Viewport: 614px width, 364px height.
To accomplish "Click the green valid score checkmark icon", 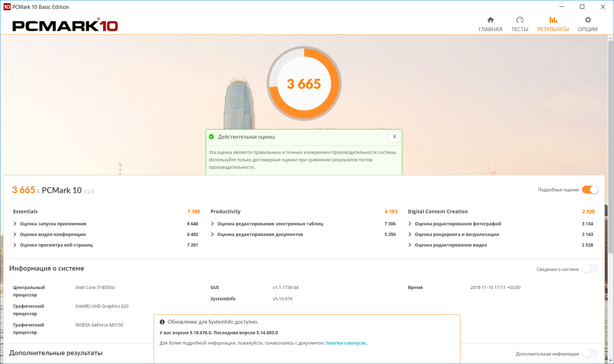I will 211,137.
